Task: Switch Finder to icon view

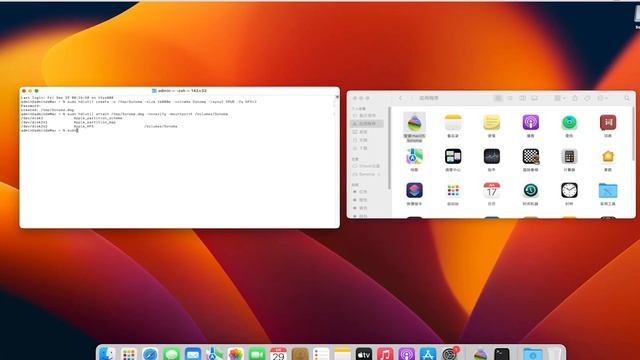Action: click(498, 98)
